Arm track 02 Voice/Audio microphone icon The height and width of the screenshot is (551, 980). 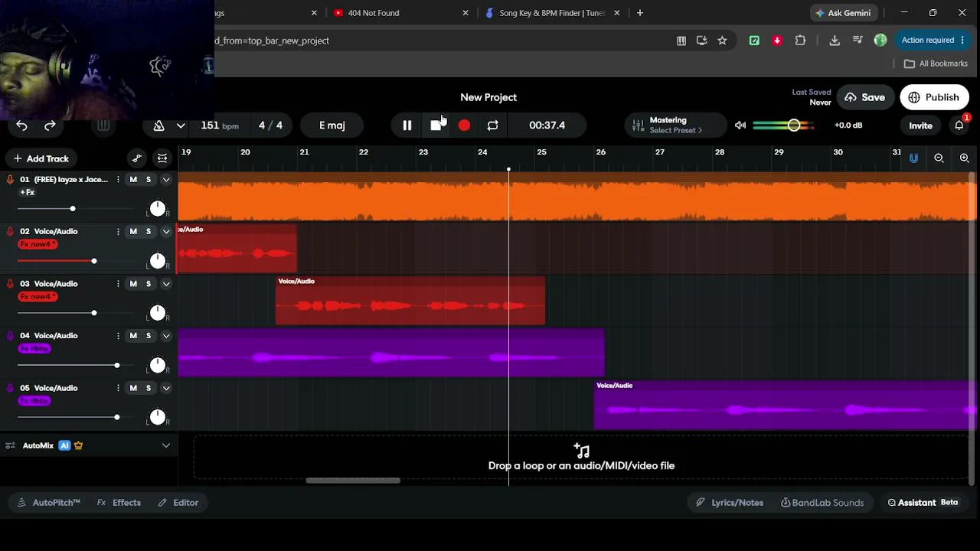pos(10,231)
